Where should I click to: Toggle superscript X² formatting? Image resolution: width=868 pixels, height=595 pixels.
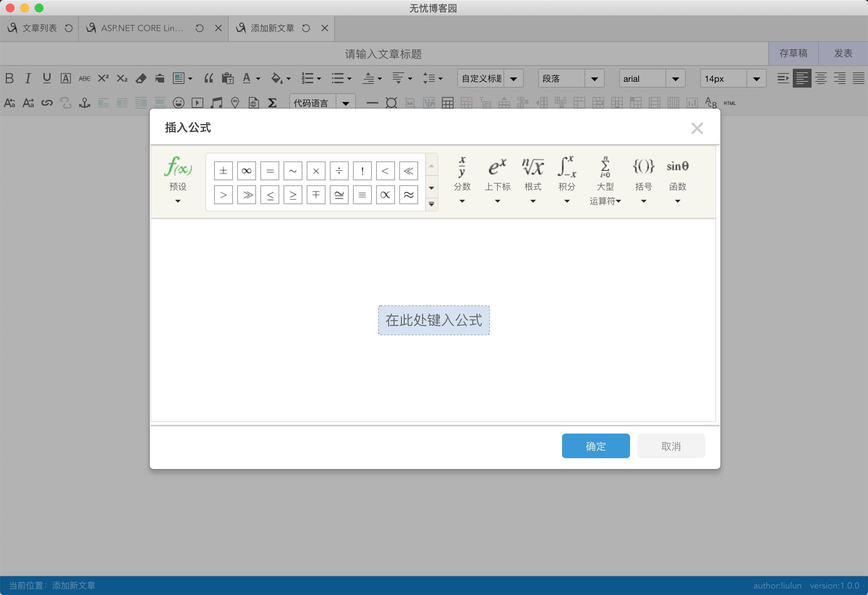point(103,79)
